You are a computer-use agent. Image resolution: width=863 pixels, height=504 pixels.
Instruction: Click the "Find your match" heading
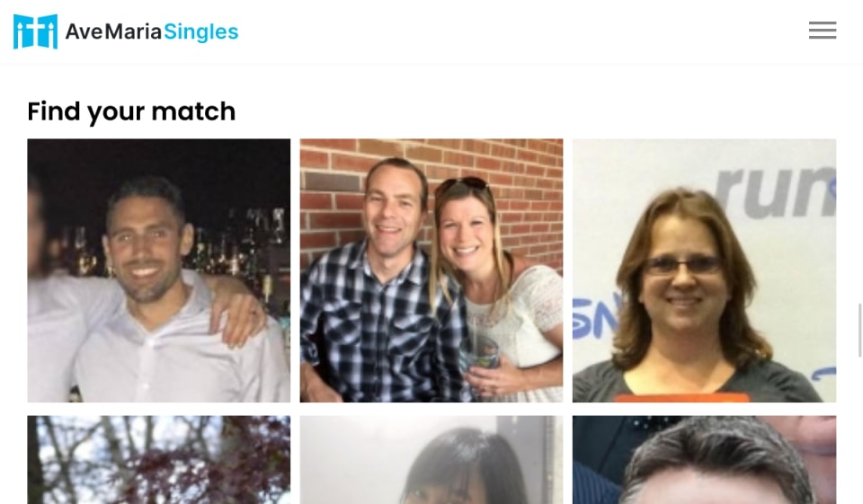[131, 111]
